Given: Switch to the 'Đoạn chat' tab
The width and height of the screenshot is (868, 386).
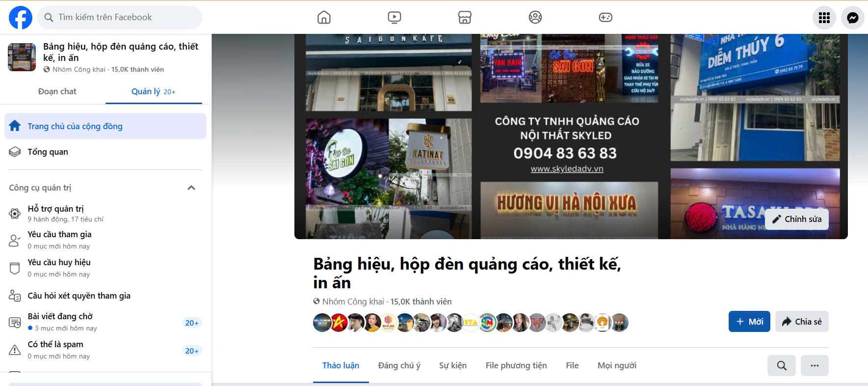Looking at the screenshot, I should pyautogui.click(x=57, y=91).
